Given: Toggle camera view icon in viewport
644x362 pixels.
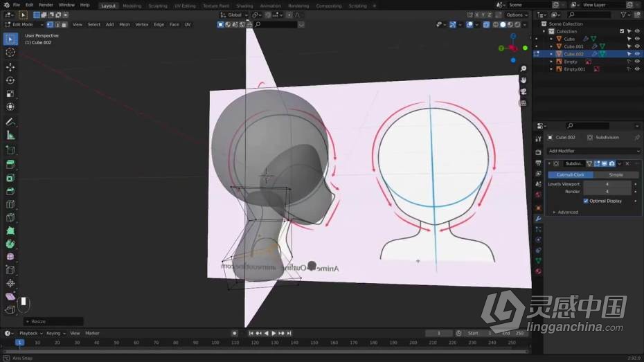Looking at the screenshot, I should click(524, 91).
